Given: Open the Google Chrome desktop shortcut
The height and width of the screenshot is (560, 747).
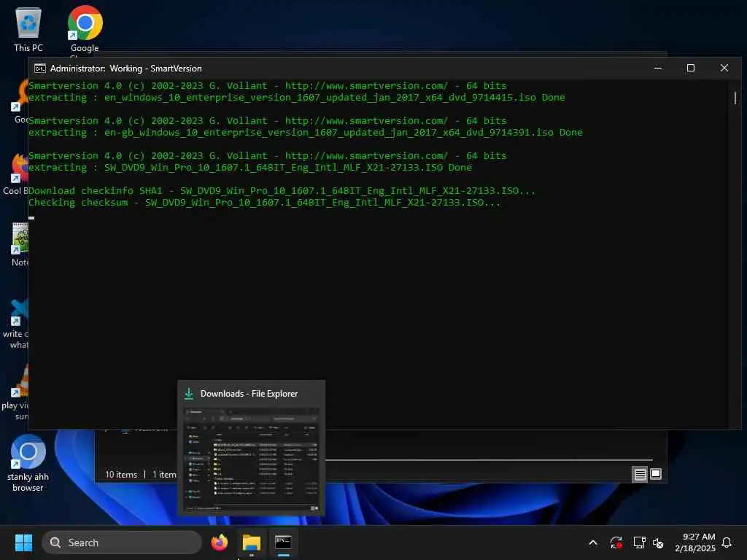Looking at the screenshot, I should [85, 29].
